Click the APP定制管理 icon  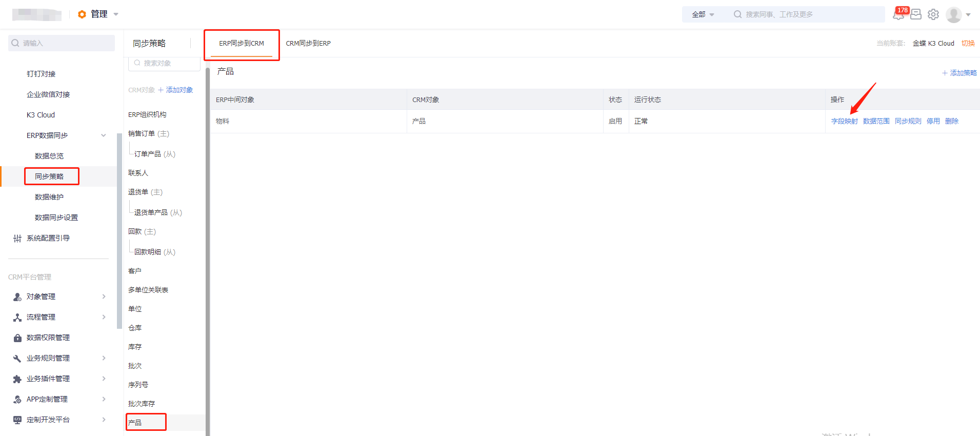(17, 399)
